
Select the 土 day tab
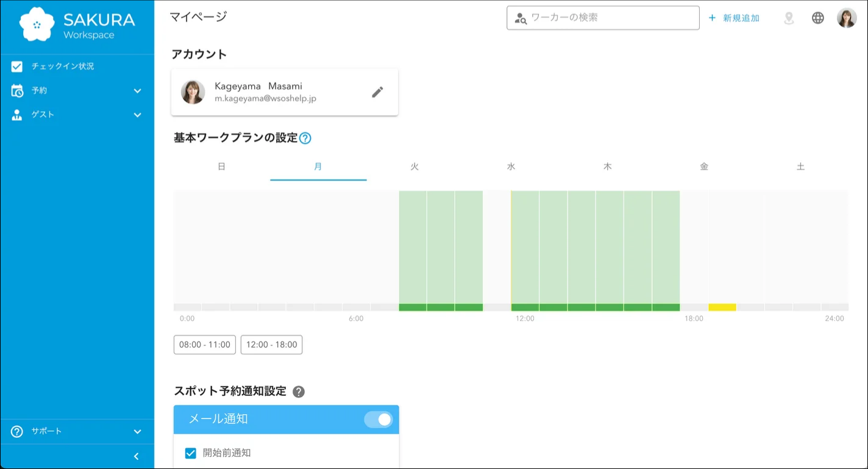pyautogui.click(x=800, y=166)
